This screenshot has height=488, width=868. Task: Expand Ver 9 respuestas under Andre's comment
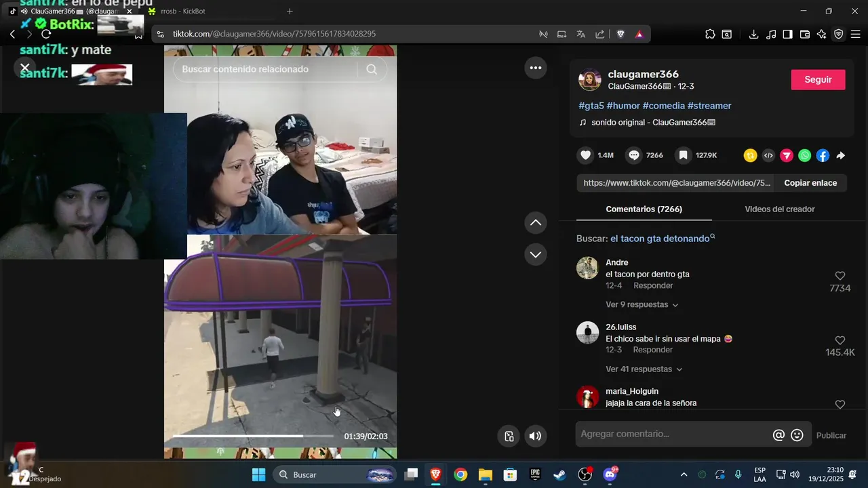coord(642,304)
